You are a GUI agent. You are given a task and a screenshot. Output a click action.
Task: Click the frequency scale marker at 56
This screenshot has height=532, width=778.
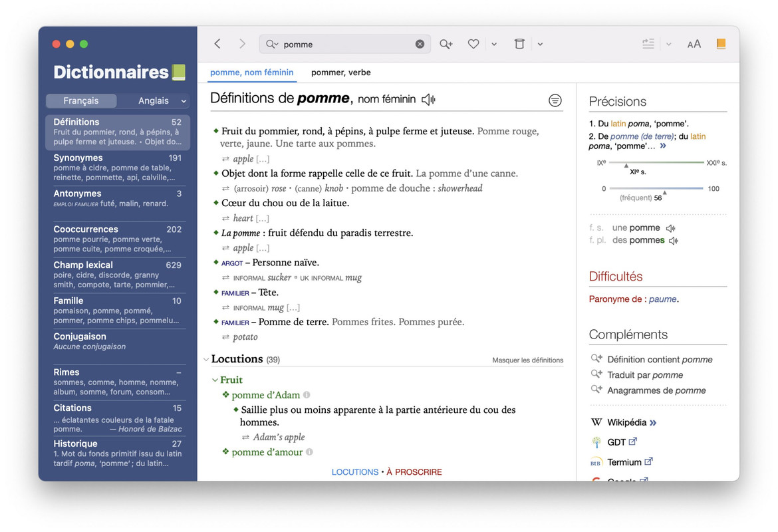[x=664, y=193]
